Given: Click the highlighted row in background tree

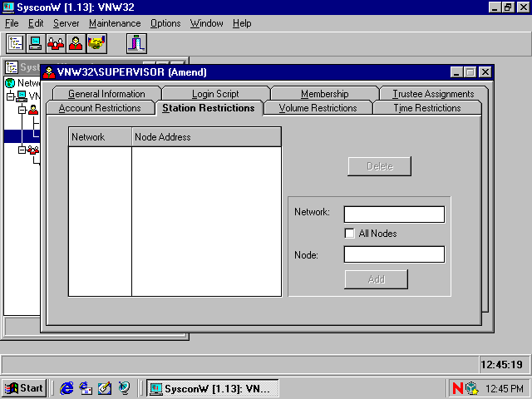Looking at the screenshot, I should pos(22,136).
